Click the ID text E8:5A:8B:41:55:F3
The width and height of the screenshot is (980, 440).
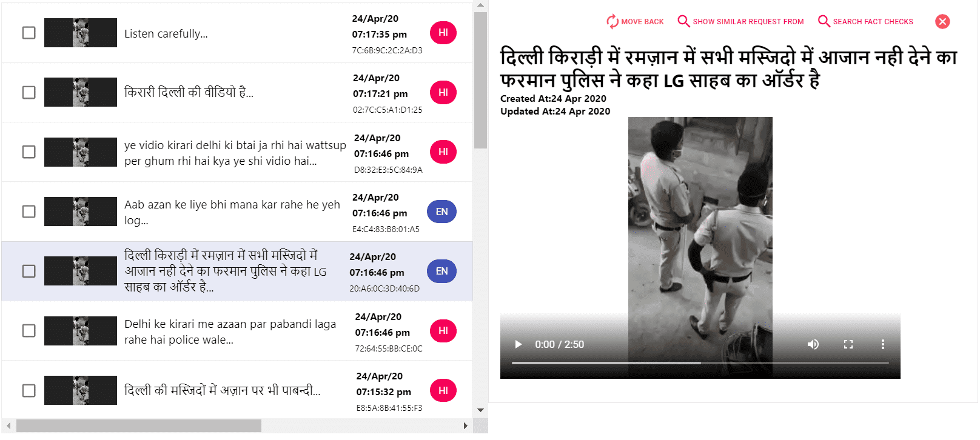[x=389, y=408]
